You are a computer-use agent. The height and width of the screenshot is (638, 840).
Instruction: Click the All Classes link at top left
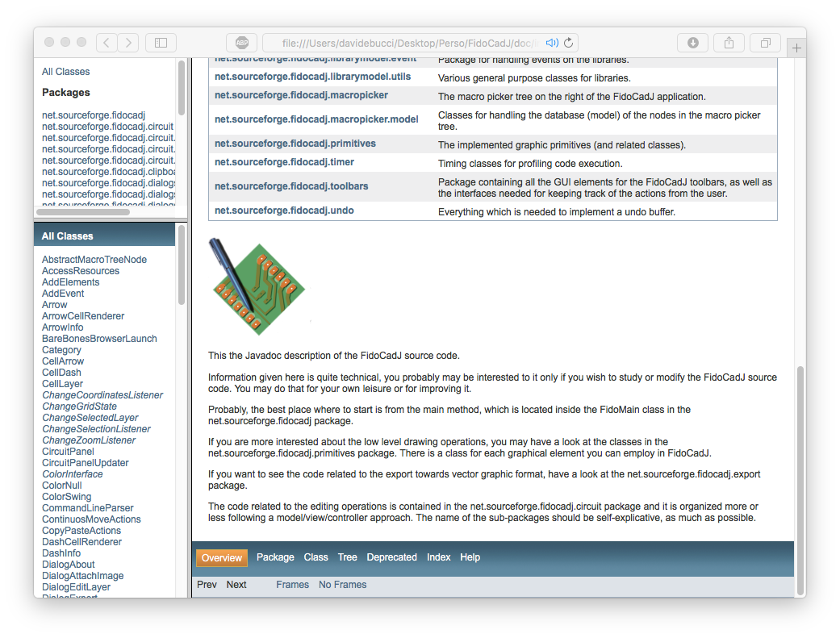[65, 72]
